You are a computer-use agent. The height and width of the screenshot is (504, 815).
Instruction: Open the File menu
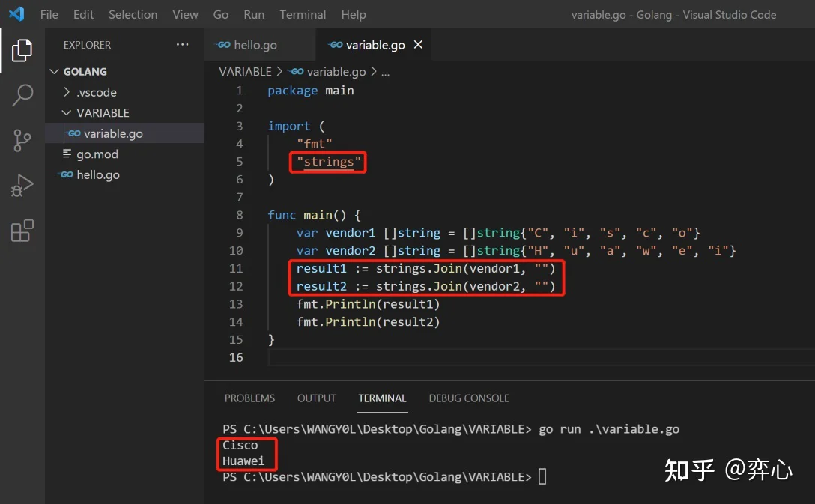coord(49,14)
